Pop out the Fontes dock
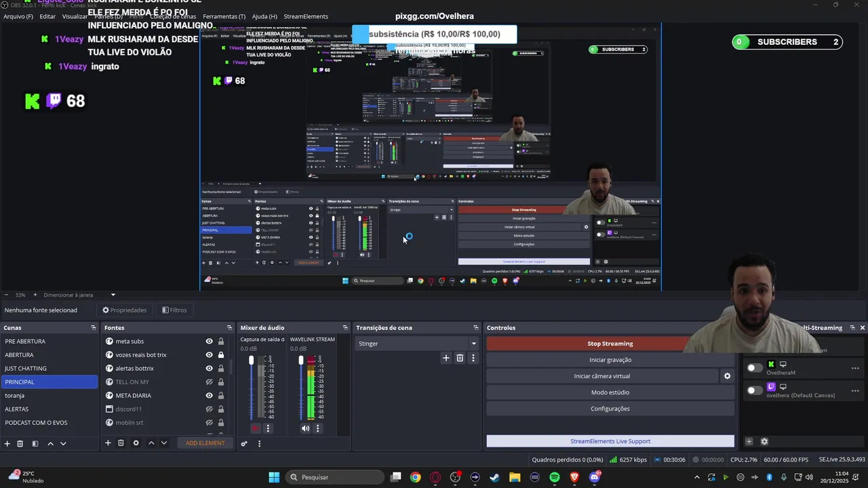The height and width of the screenshot is (488, 868). tap(229, 328)
